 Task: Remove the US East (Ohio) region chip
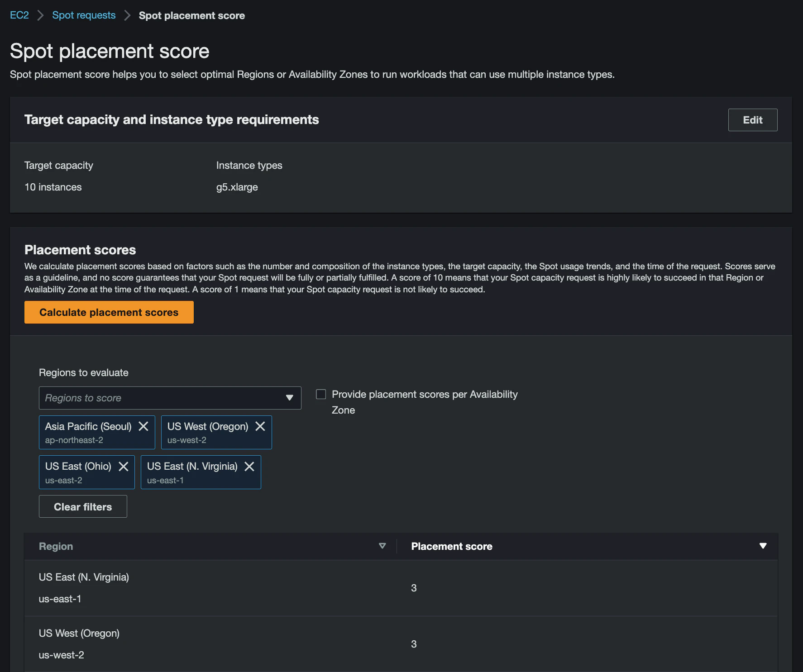point(124,467)
